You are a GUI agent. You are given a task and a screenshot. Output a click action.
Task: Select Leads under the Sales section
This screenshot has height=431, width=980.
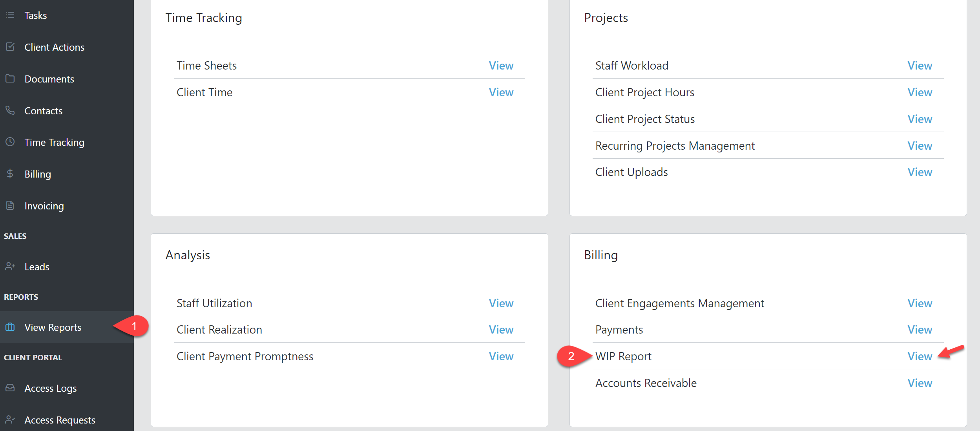36,266
